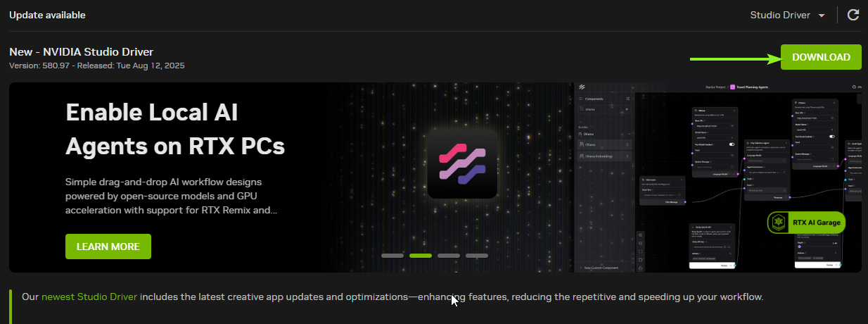Open the newest Studio Driver link
The image size is (868, 324).
pyautogui.click(x=90, y=297)
